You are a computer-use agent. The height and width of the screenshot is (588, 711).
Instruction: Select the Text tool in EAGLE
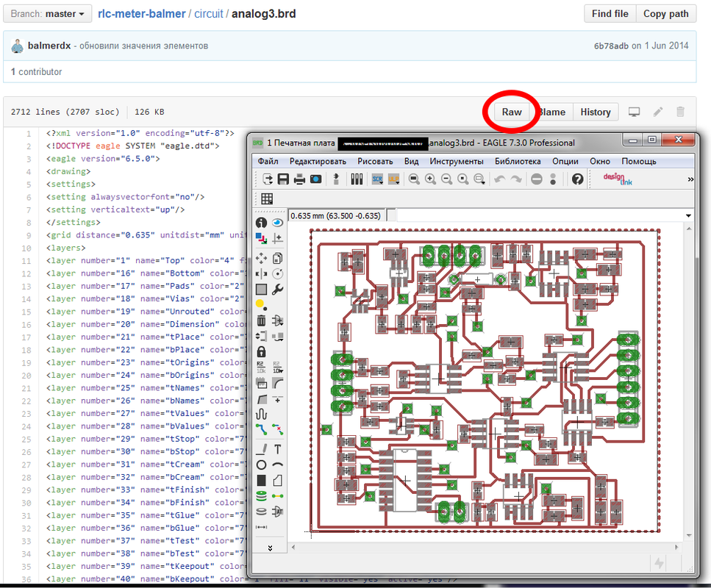point(277,449)
